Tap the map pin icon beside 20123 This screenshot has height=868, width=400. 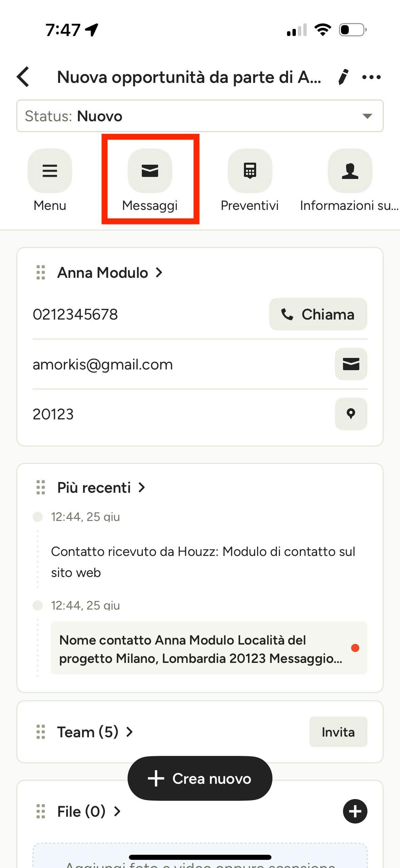click(351, 414)
